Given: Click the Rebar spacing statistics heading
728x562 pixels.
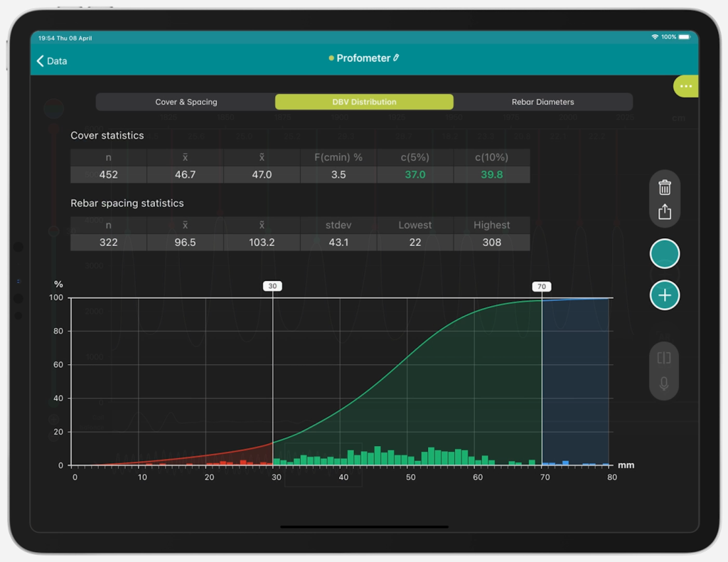Looking at the screenshot, I should click(127, 203).
